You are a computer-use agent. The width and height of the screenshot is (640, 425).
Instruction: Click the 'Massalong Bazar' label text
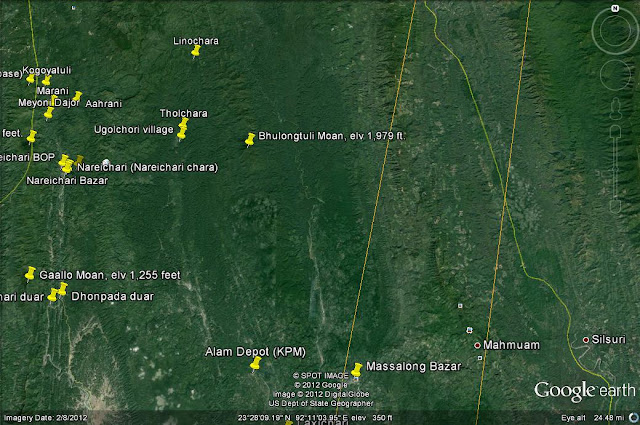[x=413, y=367]
